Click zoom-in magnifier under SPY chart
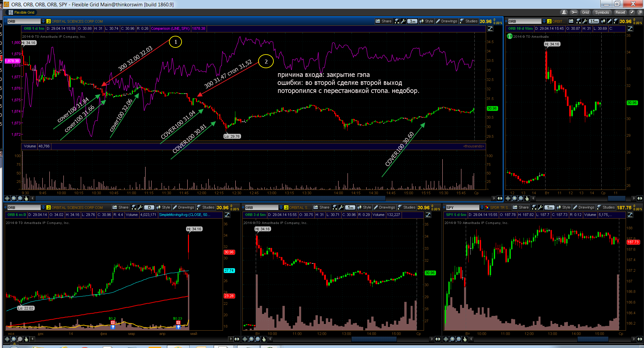Screen dimensions: 644x348 [452, 339]
